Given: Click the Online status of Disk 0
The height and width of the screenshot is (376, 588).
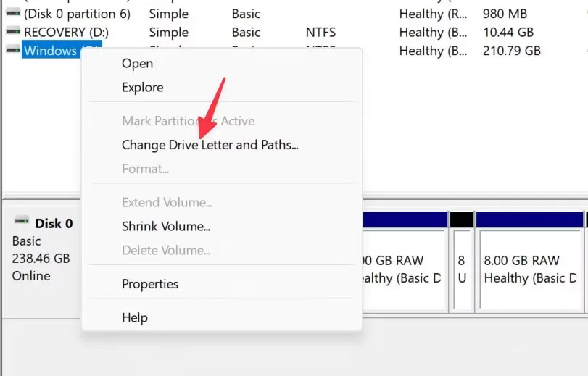Looking at the screenshot, I should (31, 276).
